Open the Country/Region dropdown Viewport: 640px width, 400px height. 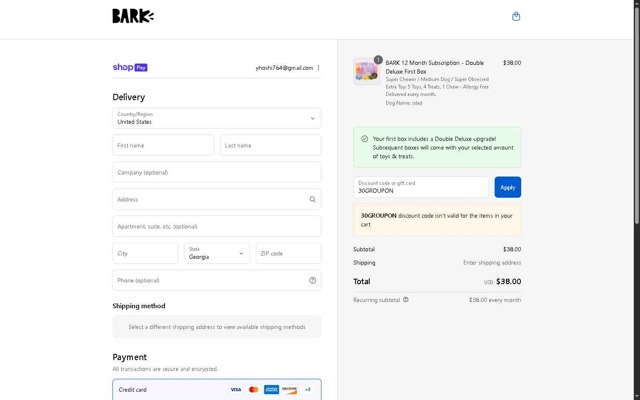coord(217,118)
